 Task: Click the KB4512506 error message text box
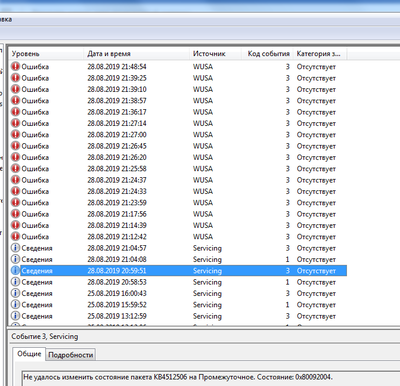coord(211,378)
